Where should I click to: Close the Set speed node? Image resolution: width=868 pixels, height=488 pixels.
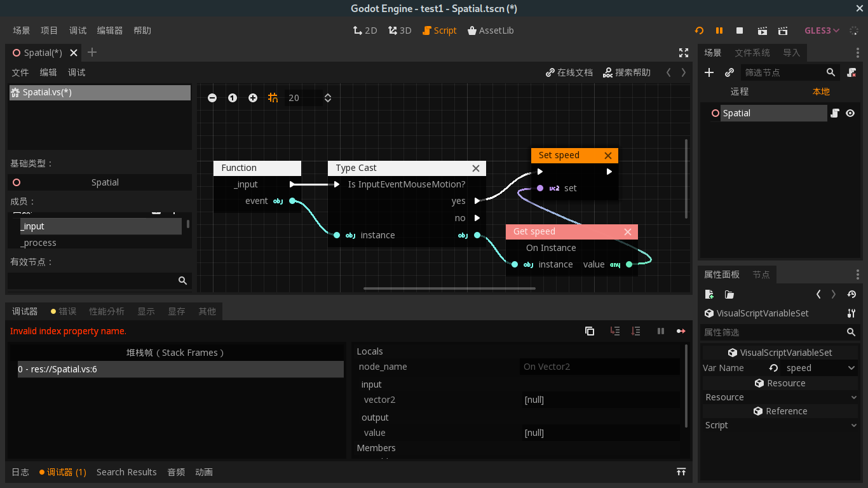(608, 156)
